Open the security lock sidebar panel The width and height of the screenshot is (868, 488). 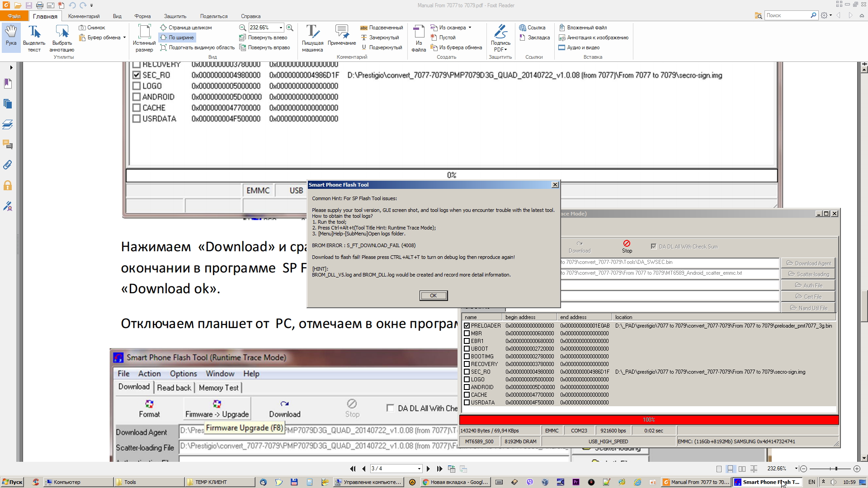point(8,186)
